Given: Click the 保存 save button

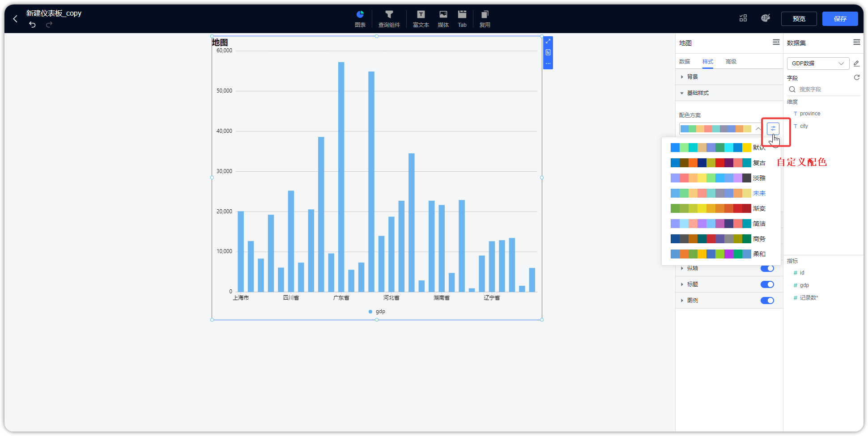Looking at the screenshot, I should point(840,19).
